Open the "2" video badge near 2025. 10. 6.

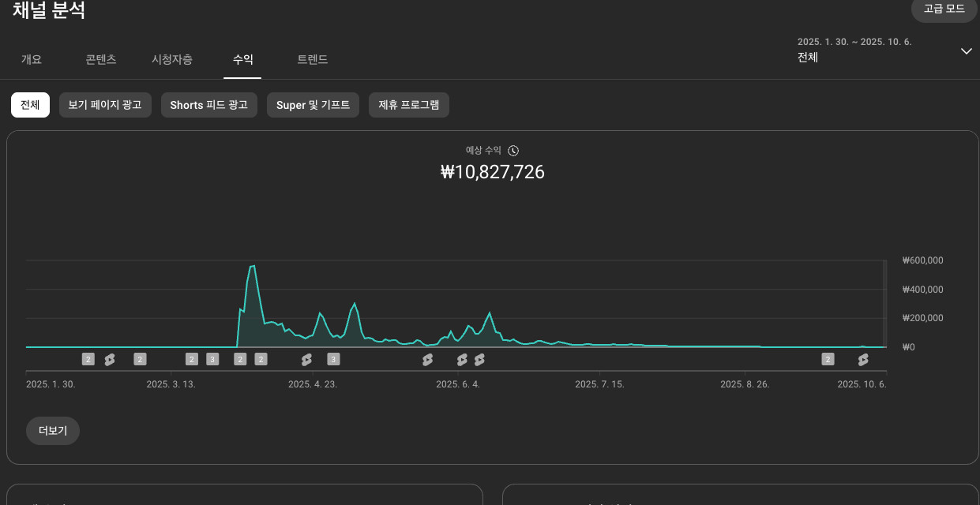[x=828, y=360]
